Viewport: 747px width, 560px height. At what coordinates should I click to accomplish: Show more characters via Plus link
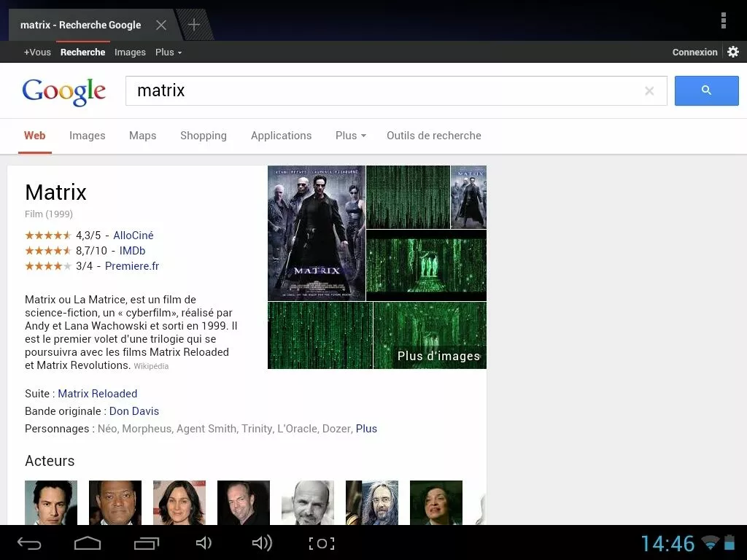click(x=366, y=429)
